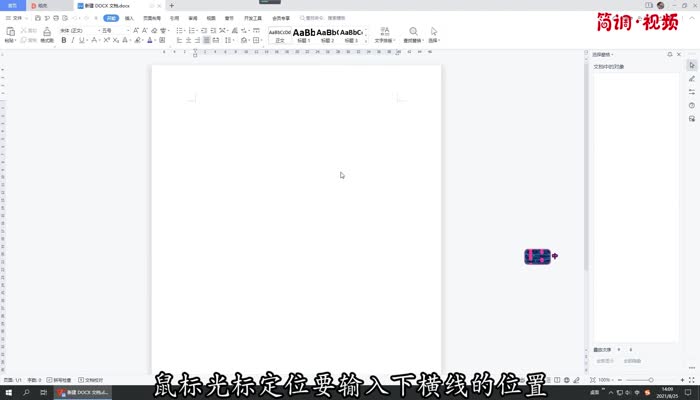Open the 页面布局 (Page Layout) tab
The height and width of the screenshot is (400, 700).
151,18
